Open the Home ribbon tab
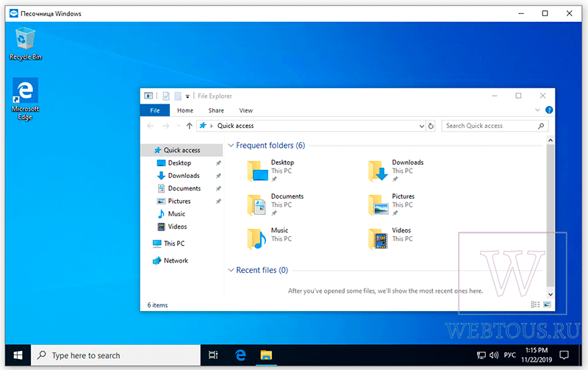This screenshot has width=588, height=370. 185,110
